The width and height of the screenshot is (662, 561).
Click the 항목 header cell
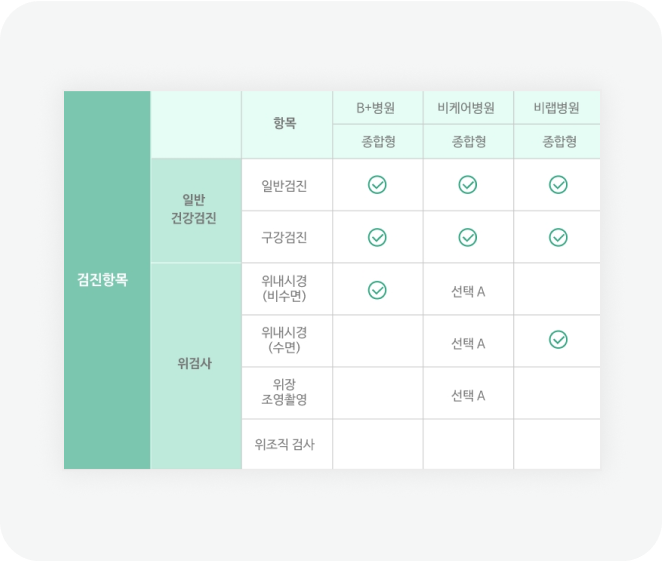click(x=286, y=123)
